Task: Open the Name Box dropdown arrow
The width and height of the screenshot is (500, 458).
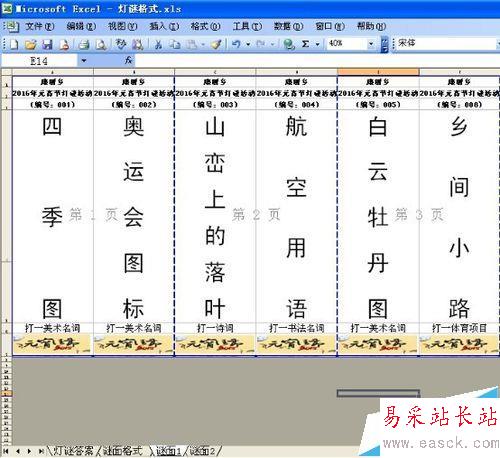Action: [84, 61]
